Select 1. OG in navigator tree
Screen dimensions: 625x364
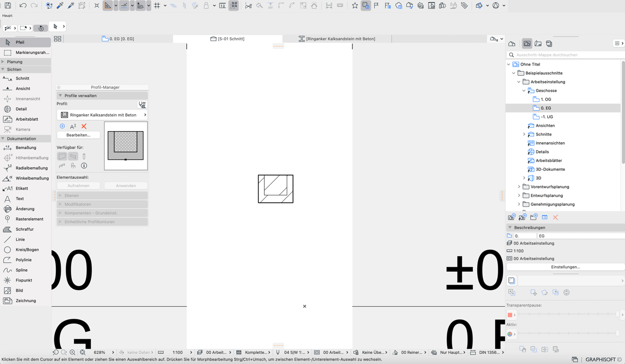click(545, 99)
